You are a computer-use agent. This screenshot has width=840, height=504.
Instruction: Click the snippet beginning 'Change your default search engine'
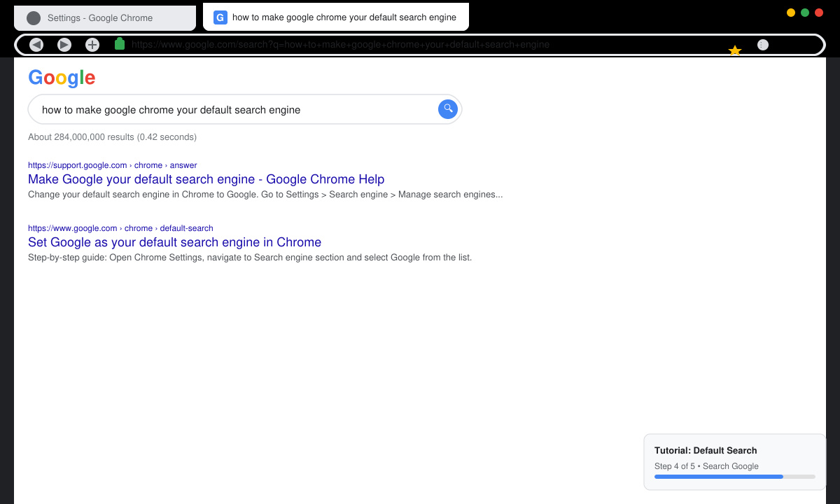[x=265, y=195]
